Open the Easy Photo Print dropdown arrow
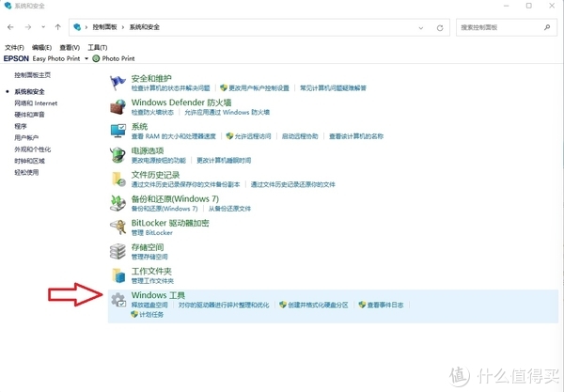The height and width of the screenshot is (392, 564). pos(86,58)
